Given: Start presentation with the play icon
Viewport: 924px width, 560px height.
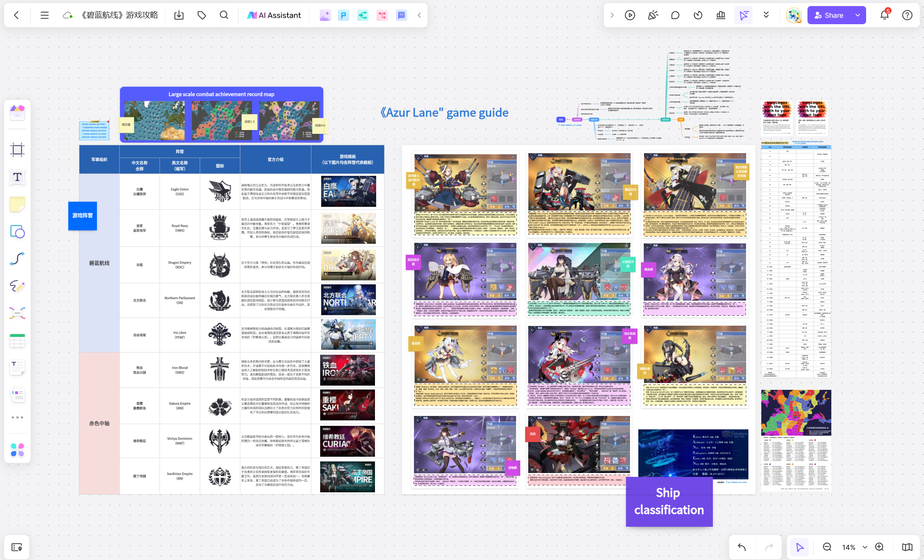Looking at the screenshot, I should [630, 15].
